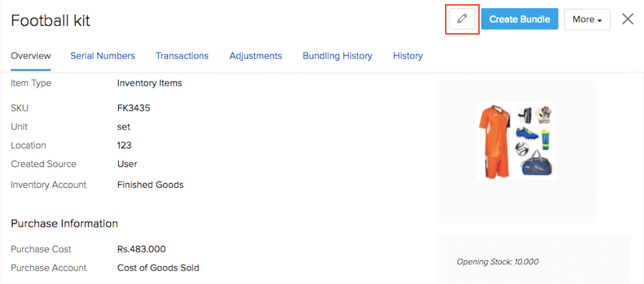This screenshot has height=284, width=644.
Task: View the Adjustments tab
Action: [256, 55]
